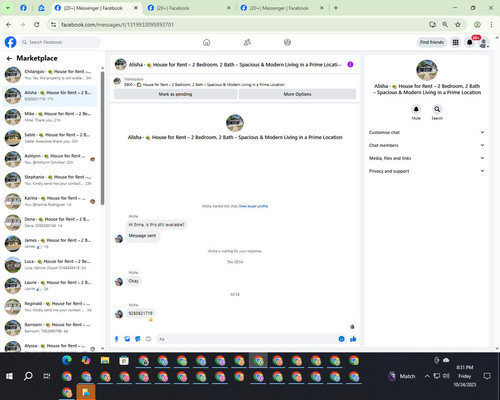Open Mike conversation in the list
500x400 pixels.
pyautogui.click(x=50, y=117)
